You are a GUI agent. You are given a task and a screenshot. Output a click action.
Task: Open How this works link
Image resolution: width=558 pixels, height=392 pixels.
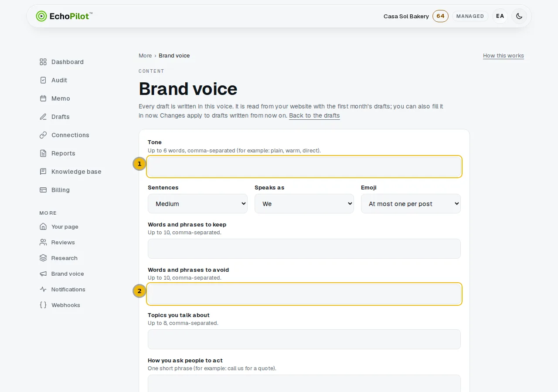click(x=504, y=56)
